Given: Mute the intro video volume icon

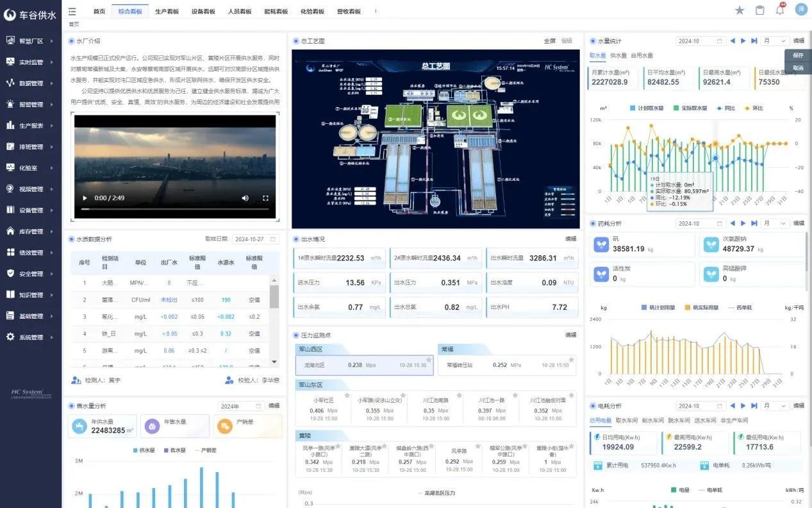Looking at the screenshot, I should 245,198.
